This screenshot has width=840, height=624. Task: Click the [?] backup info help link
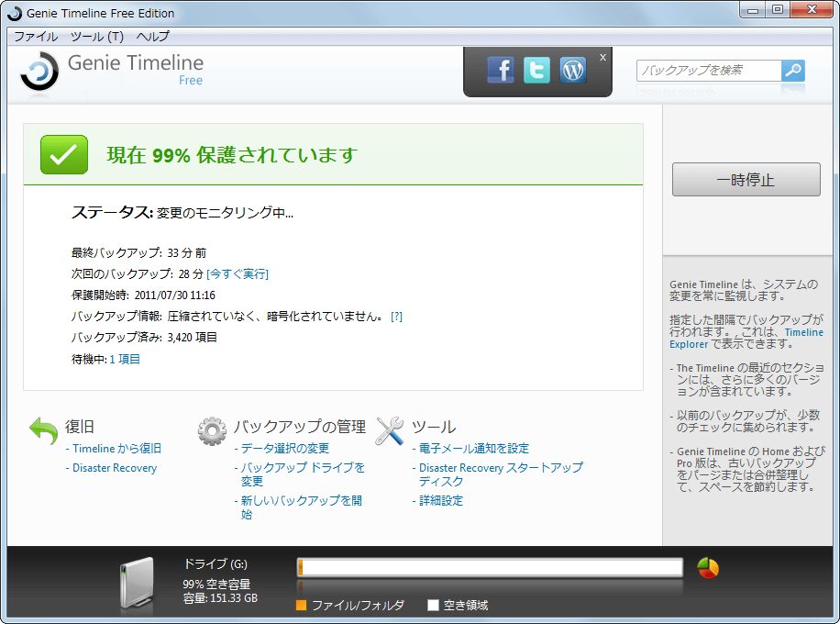pyautogui.click(x=396, y=317)
